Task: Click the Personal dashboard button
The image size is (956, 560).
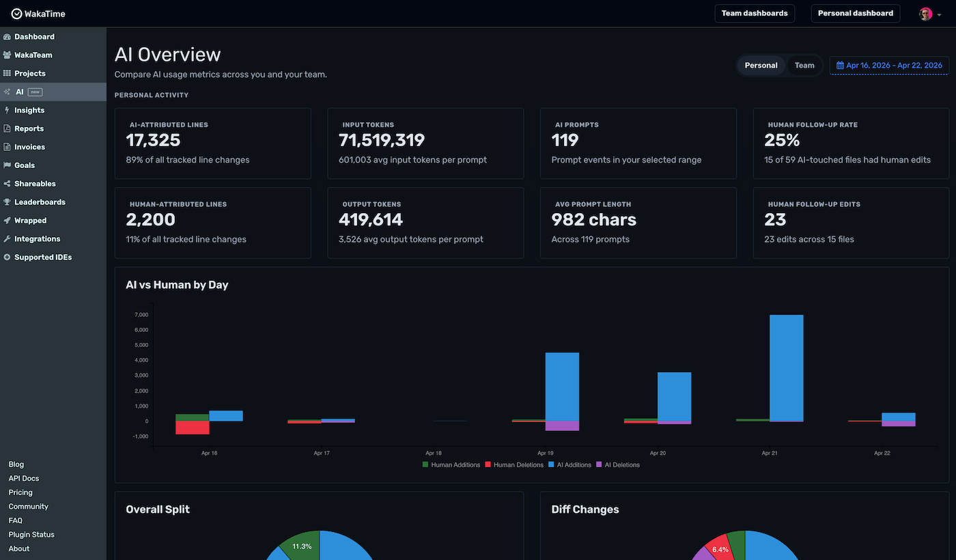Action: [855, 14]
